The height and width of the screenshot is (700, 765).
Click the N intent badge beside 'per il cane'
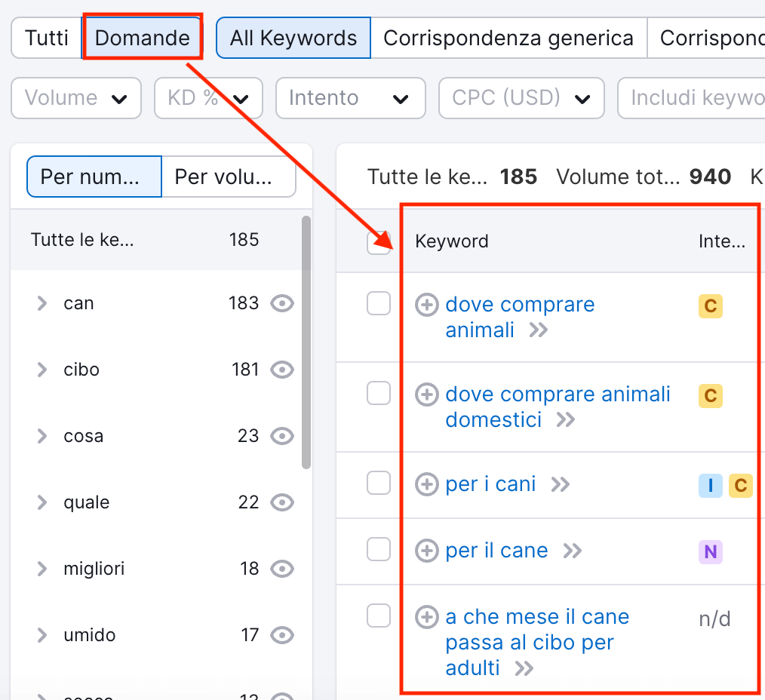(x=710, y=551)
